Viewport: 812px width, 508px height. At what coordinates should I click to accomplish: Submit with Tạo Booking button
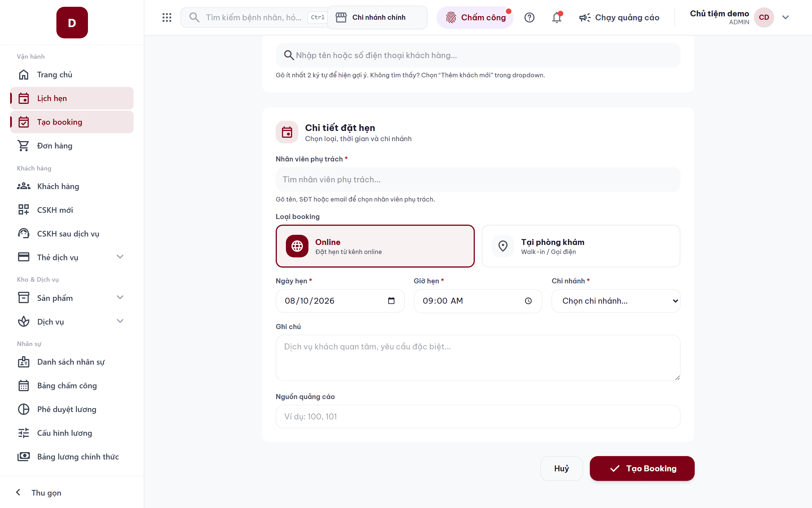pos(642,468)
